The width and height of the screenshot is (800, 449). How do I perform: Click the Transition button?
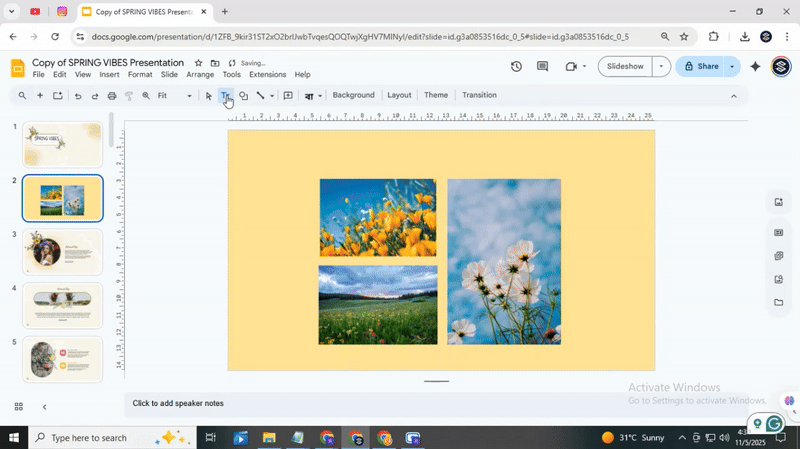479,96
